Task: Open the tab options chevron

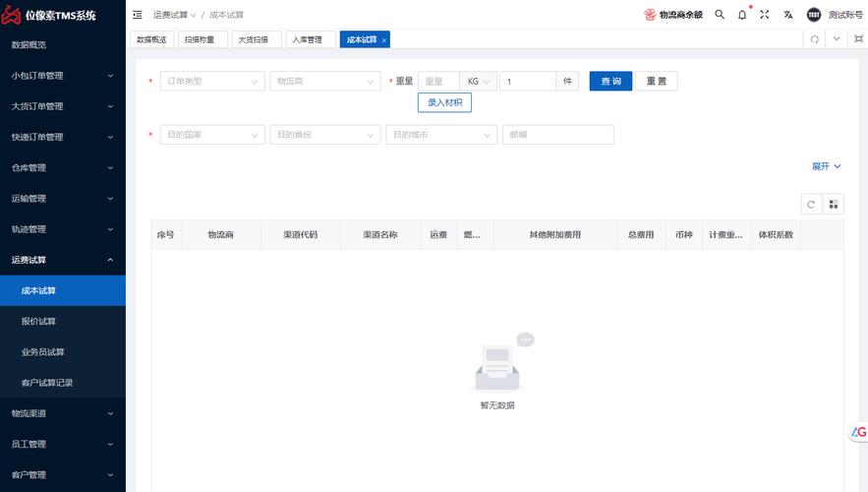Action: [837, 38]
